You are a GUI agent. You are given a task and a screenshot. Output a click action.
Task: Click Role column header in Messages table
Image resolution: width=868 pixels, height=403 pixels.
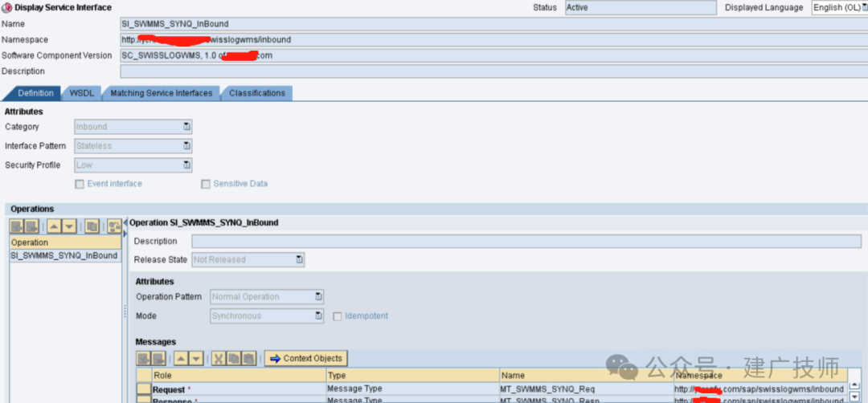tap(239, 376)
